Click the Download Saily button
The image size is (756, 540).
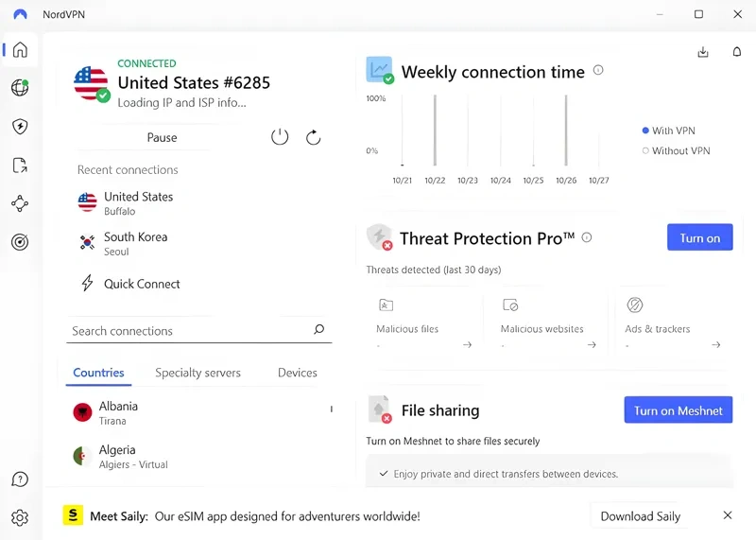pos(641,516)
